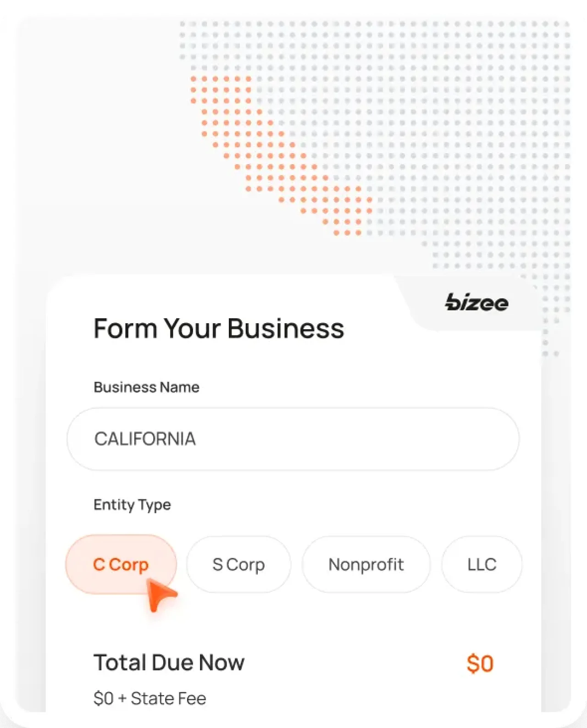
Task: Deselect the active C Corp option
Action: [x=121, y=564]
